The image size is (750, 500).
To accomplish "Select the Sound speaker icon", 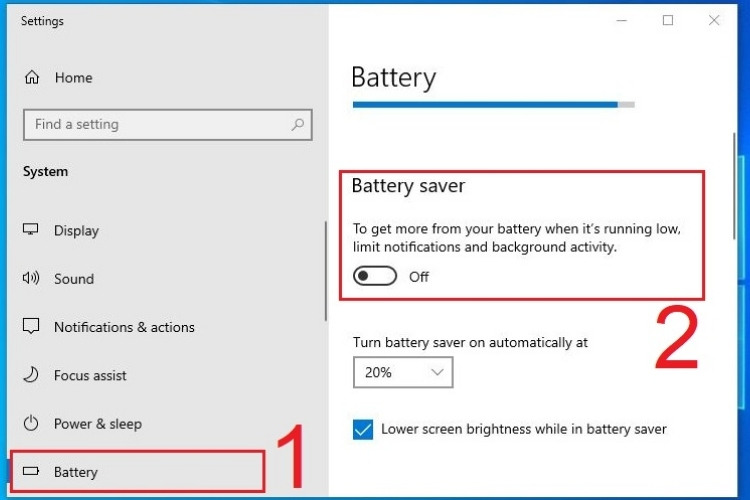I will click(31, 279).
